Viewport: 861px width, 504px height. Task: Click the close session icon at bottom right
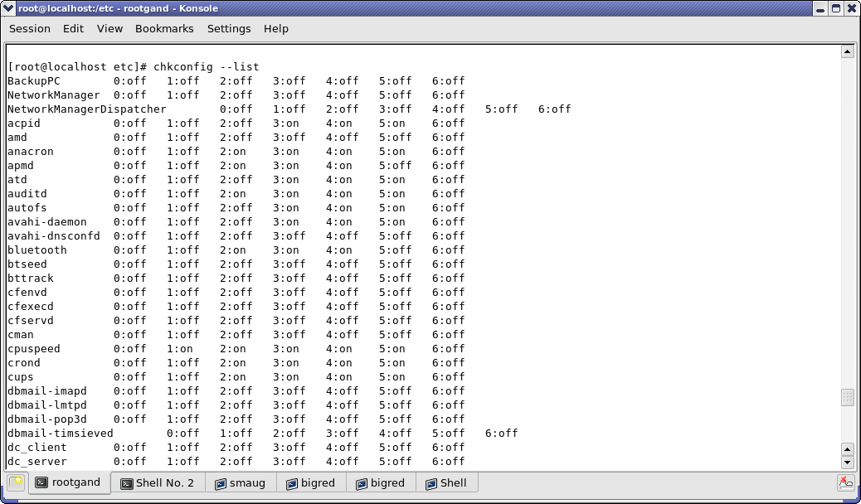point(845,483)
